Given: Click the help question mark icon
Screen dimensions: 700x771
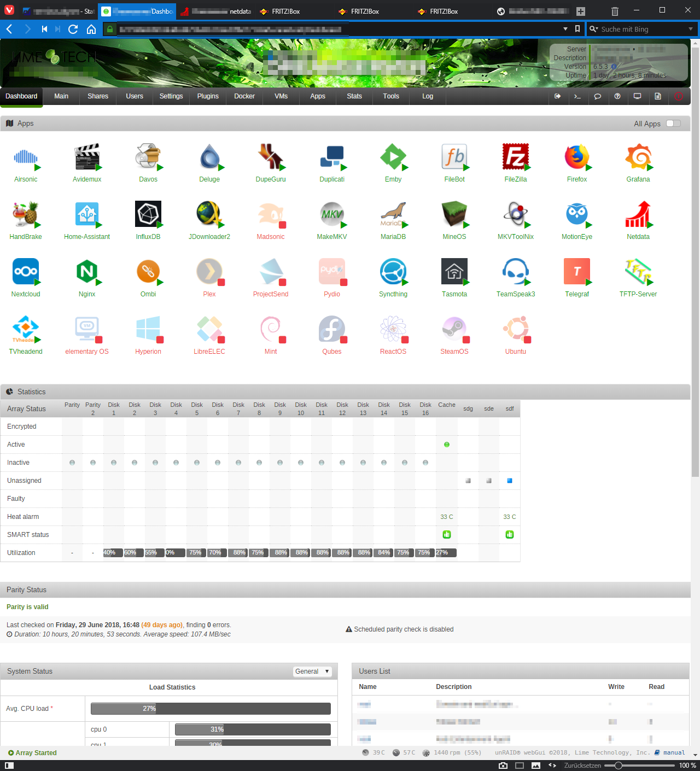Looking at the screenshot, I should (x=617, y=96).
